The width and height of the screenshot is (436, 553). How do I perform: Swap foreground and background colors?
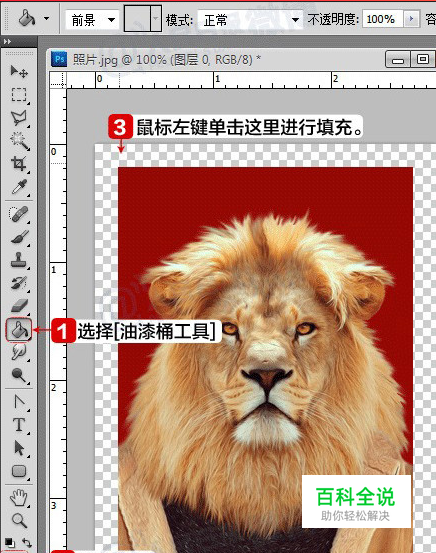[27, 542]
